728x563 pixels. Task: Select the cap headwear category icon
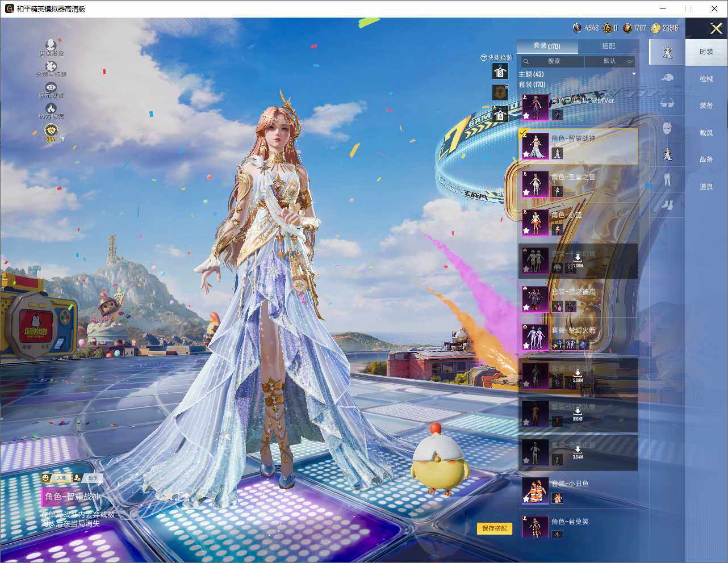tap(667, 77)
